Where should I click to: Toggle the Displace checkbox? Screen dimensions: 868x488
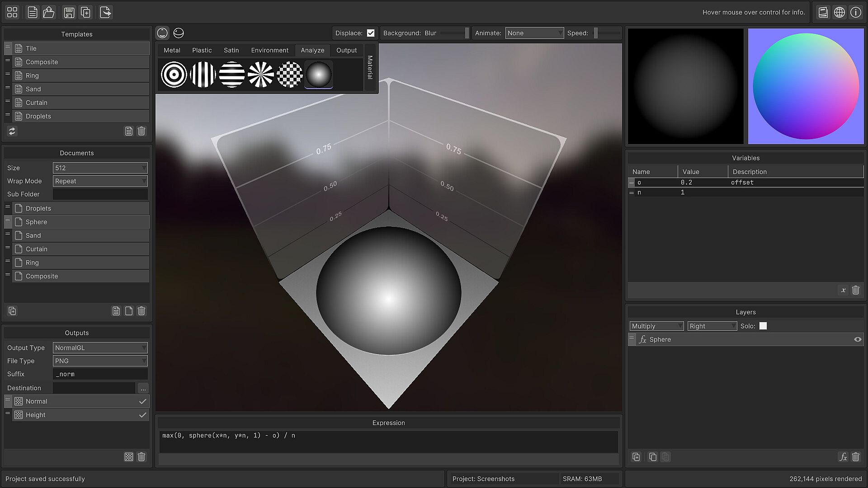tap(371, 33)
